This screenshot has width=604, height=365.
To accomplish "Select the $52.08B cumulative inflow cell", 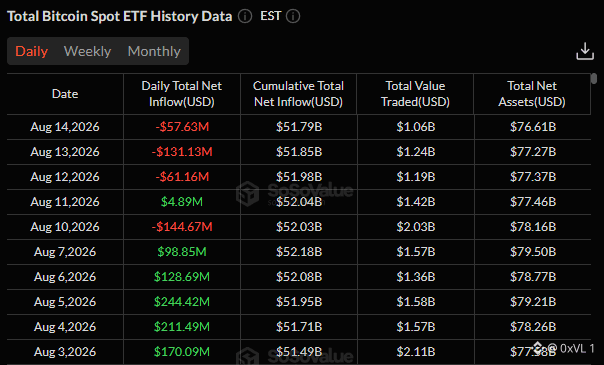I will [299, 277].
